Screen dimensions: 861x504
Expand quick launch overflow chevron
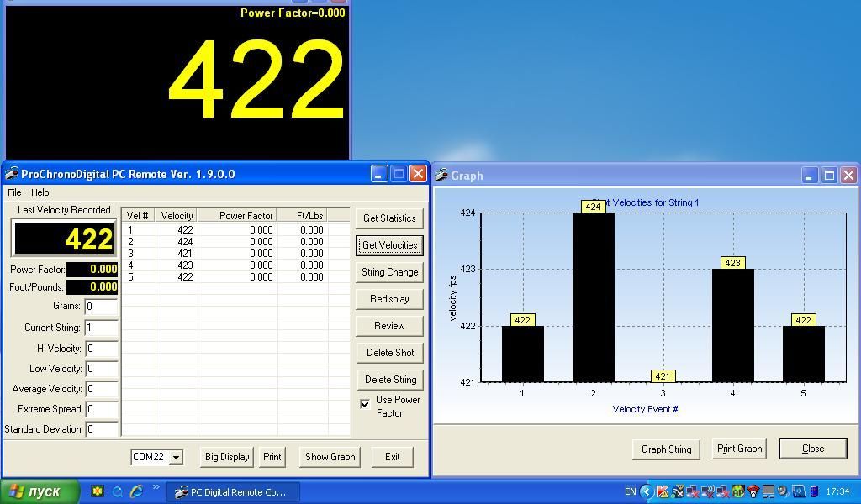pyautogui.click(x=156, y=488)
